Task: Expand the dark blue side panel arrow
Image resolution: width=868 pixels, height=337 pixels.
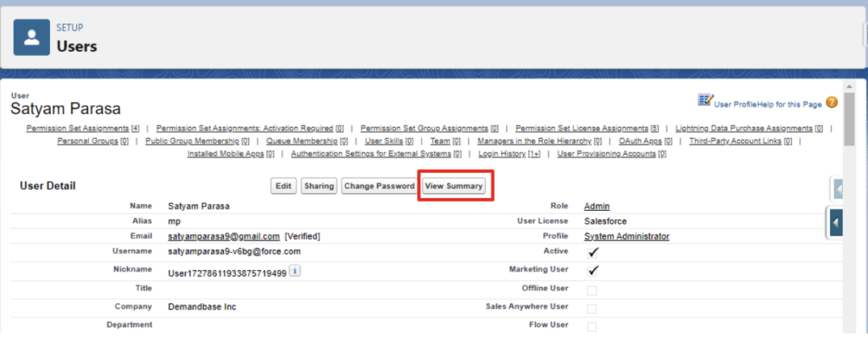Action: (836, 222)
